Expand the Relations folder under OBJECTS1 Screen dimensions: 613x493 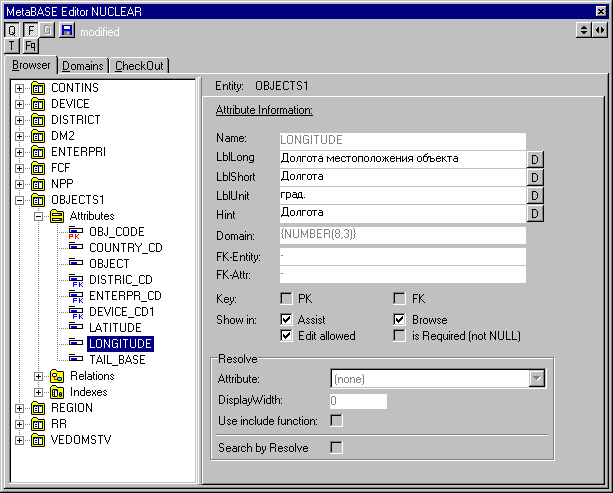pos(39,376)
